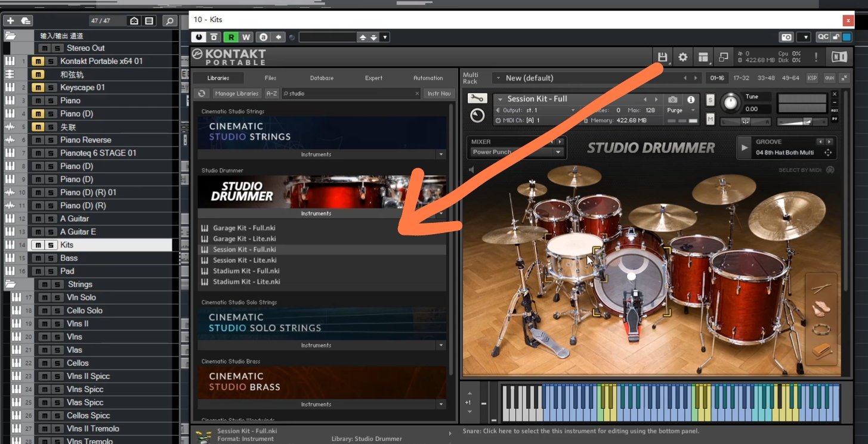This screenshot has width=868, height=444.
Task: Click the A-Z sort button
Action: coord(271,94)
